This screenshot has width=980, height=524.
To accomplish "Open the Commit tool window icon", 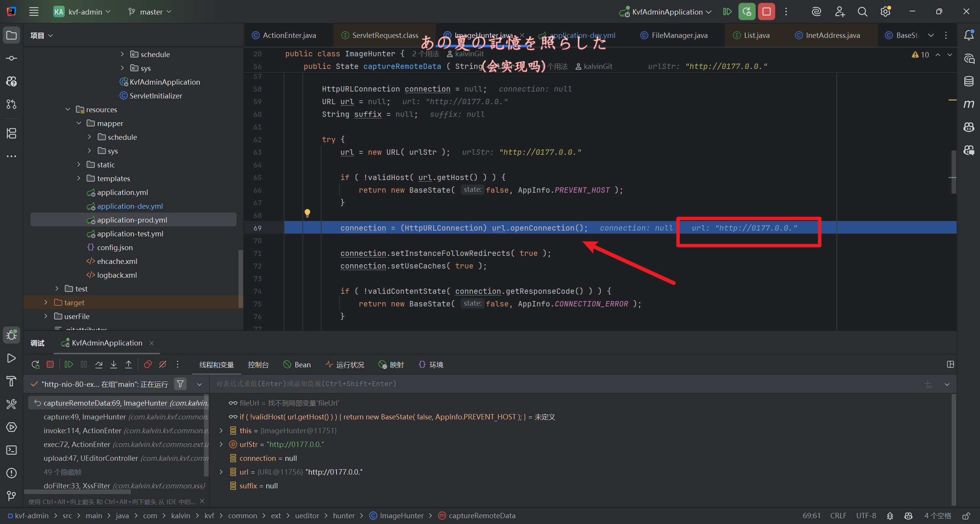I will coord(11,58).
